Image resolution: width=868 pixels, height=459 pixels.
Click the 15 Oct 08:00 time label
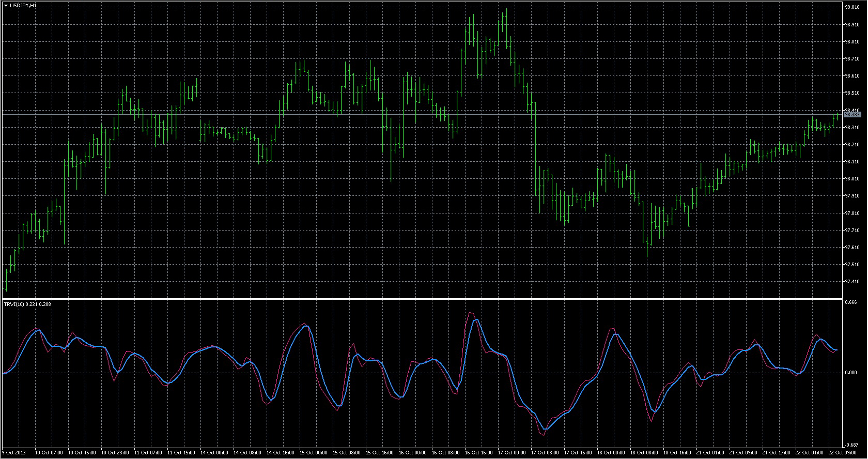pos(347,453)
